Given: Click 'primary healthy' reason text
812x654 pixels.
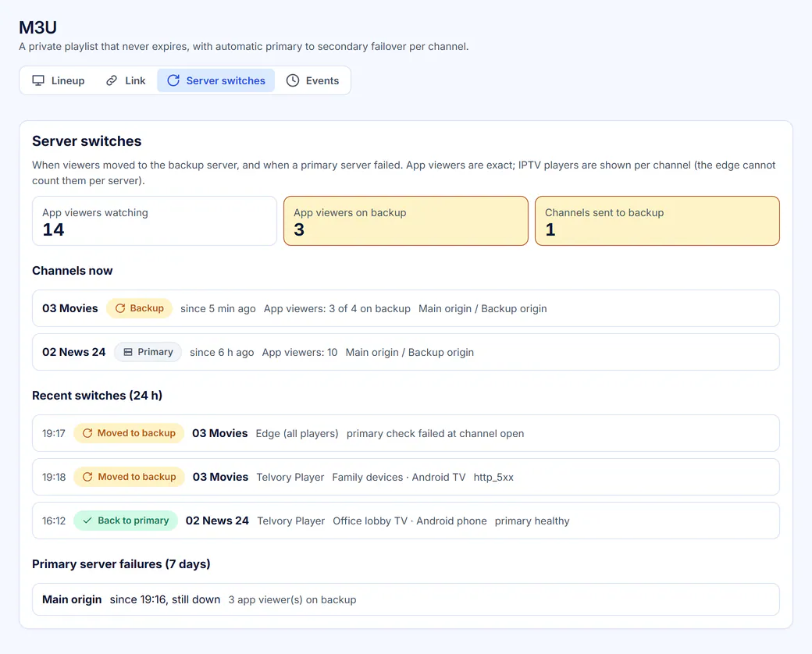Looking at the screenshot, I should [x=532, y=521].
